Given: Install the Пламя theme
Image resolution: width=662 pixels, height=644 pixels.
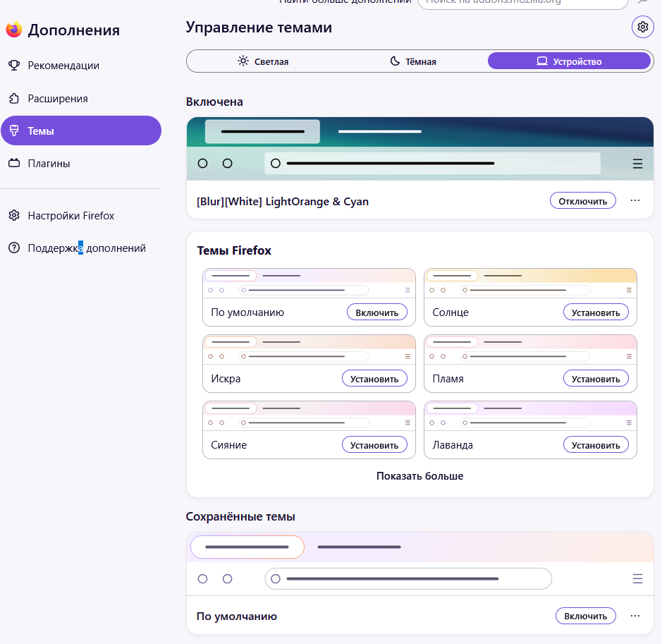Looking at the screenshot, I should [x=596, y=379].
